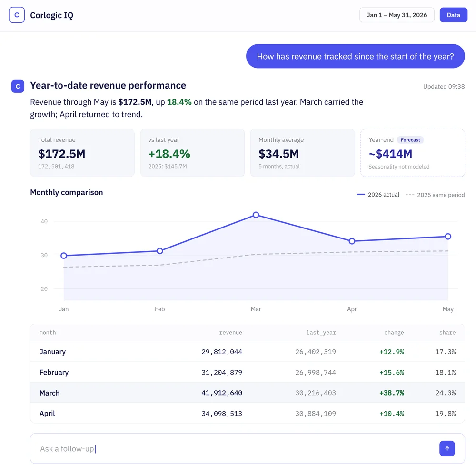Open the Data view button
Screen dimensions: 476x476
(x=454, y=15)
